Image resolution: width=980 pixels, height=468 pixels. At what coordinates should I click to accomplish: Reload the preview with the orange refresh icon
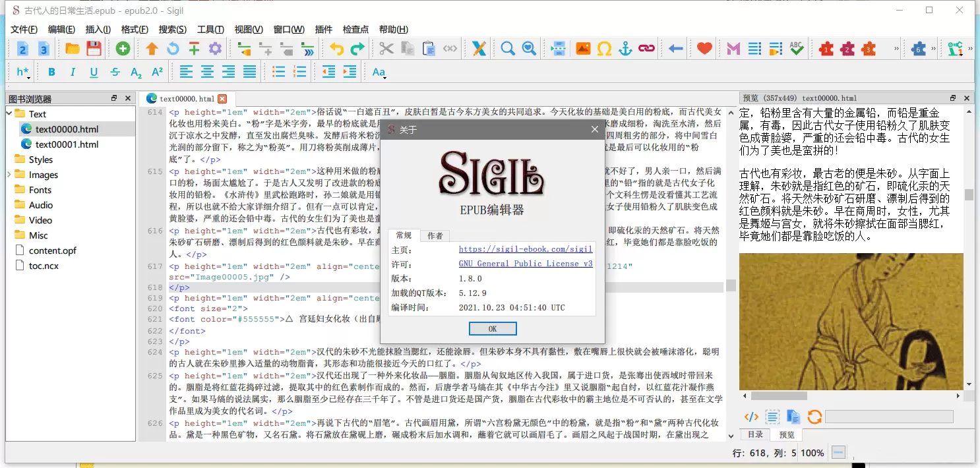point(814,417)
